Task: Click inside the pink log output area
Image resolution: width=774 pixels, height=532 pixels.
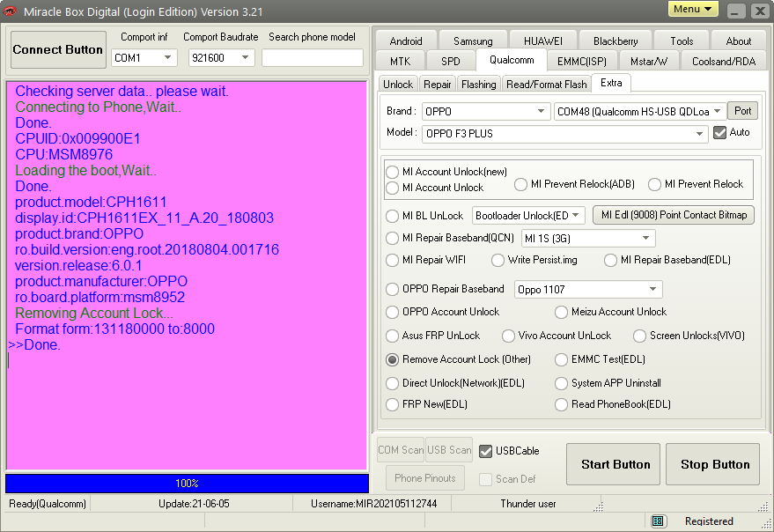Action: pyautogui.click(x=187, y=275)
